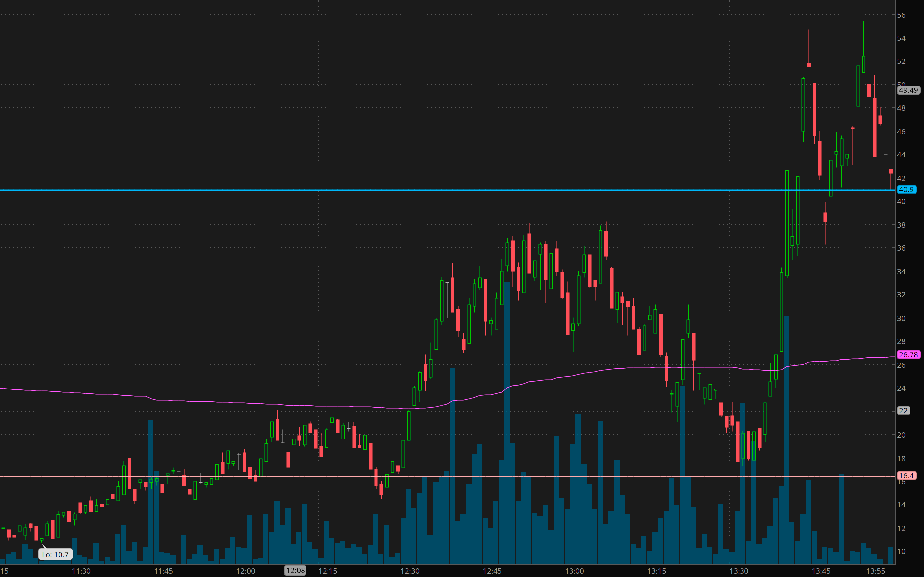
Task: Click the 10 price axis label
Action: (901, 551)
